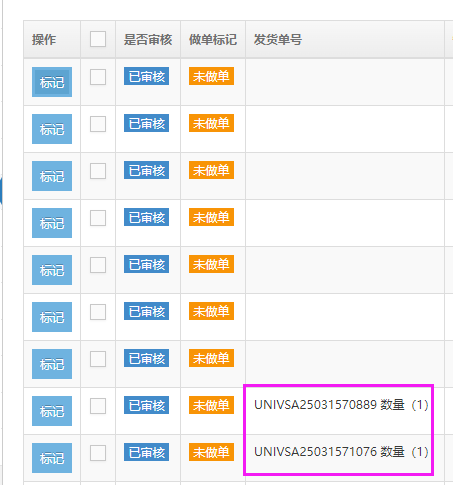The height and width of the screenshot is (485, 453).
Task: Click 未做单 badge in fourth row
Action: (211, 217)
